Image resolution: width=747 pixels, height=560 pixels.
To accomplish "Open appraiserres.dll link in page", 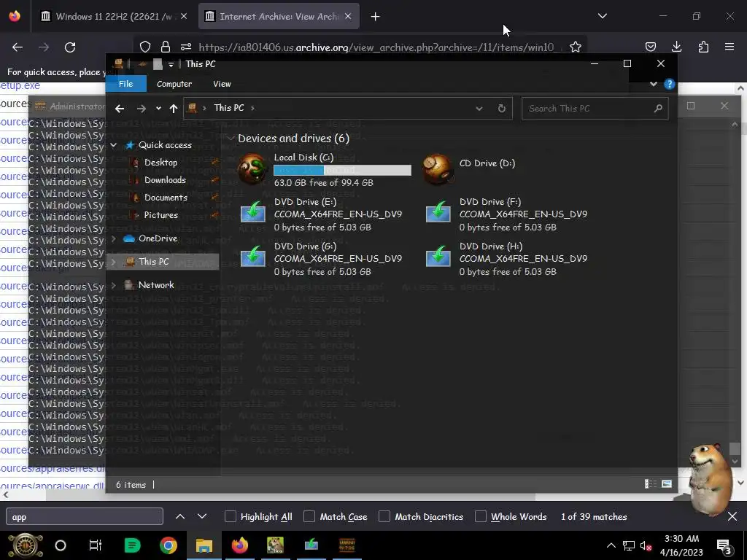I will (53, 469).
